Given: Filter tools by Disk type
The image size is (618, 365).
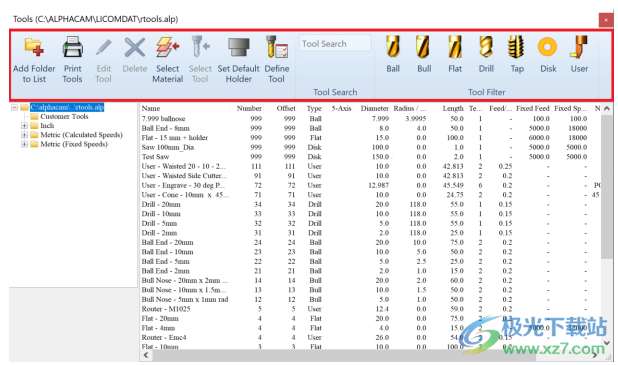Looking at the screenshot, I should click(548, 54).
